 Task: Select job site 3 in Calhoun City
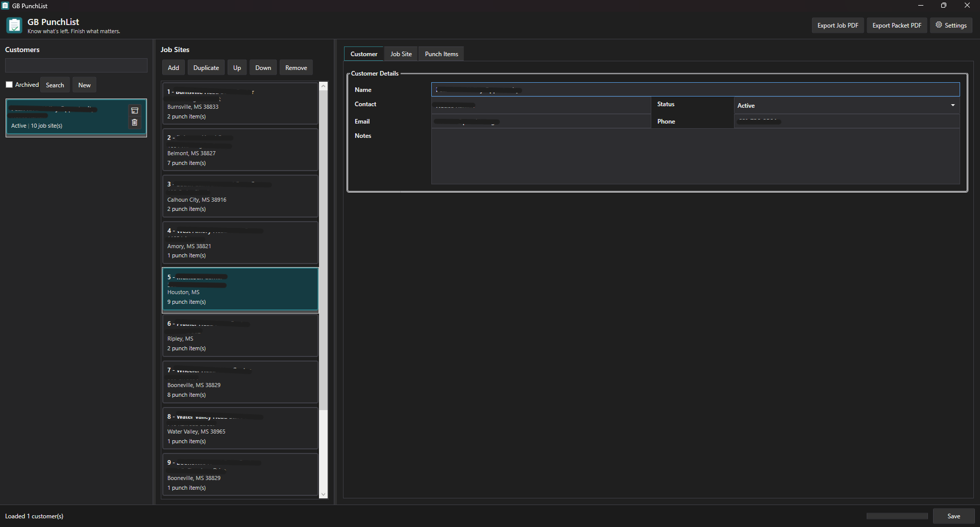point(240,197)
